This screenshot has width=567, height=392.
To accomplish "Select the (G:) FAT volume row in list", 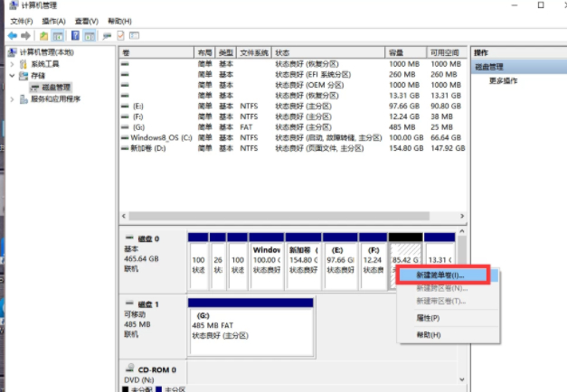I will 292,127.
